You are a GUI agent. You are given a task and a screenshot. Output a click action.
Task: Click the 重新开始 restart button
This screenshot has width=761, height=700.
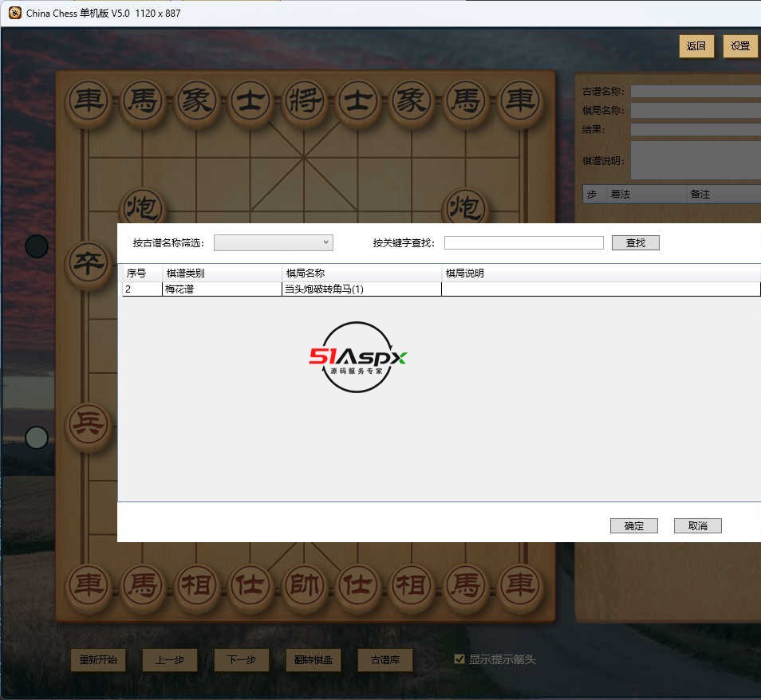[x=98, y=659]
